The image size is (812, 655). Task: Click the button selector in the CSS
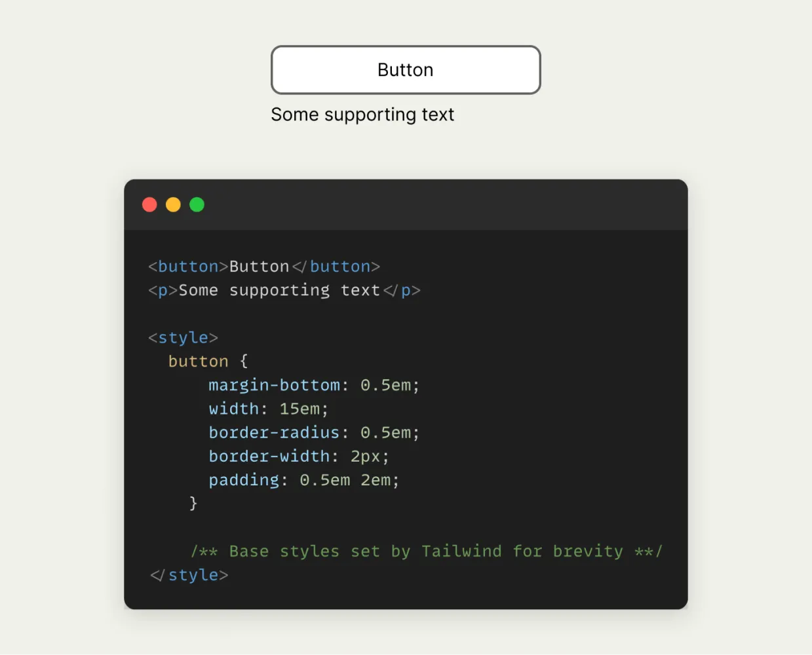[199, 362]
